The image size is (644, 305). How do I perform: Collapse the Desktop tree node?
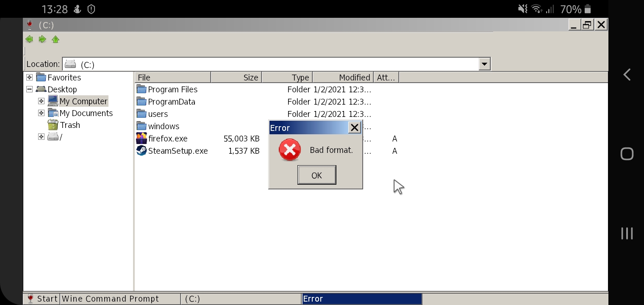(29, 89)
